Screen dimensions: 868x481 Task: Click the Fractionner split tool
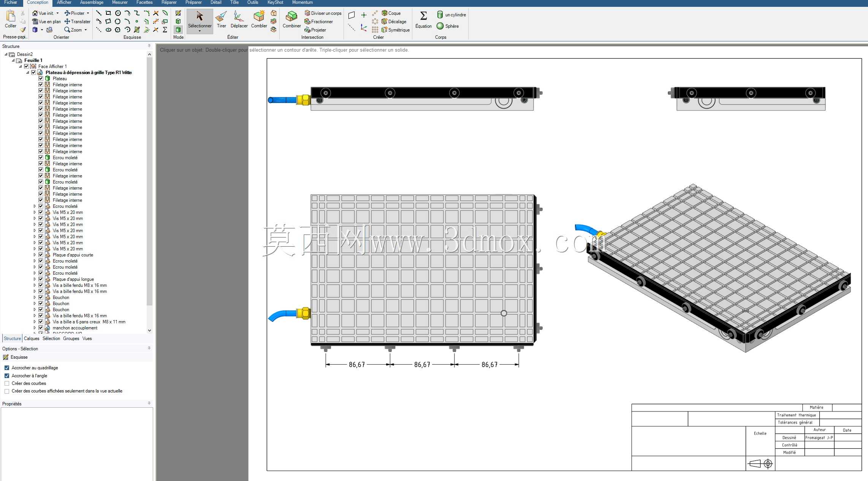[x=318, y=22]
